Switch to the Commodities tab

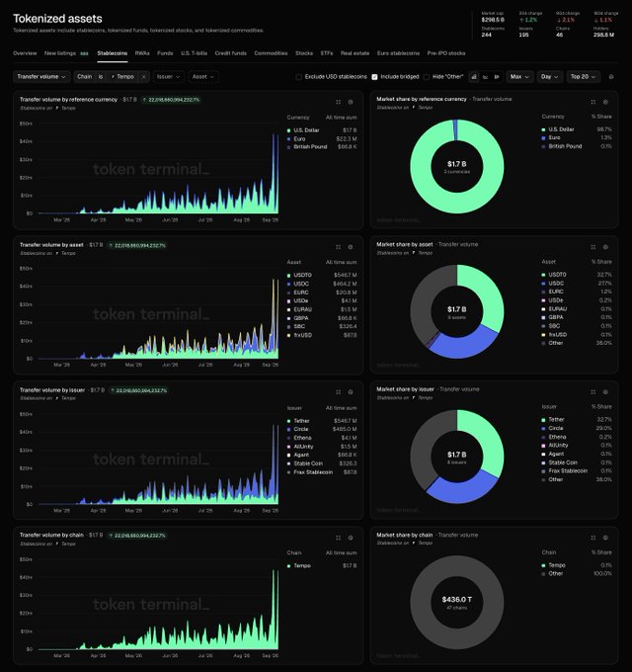pyautogui.click(x=271, y=53)
